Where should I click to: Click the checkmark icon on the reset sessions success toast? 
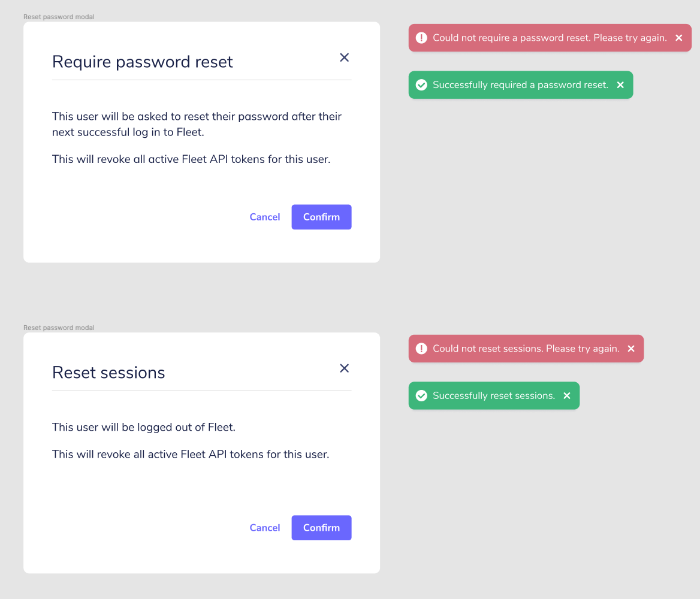tap(421, 395)
